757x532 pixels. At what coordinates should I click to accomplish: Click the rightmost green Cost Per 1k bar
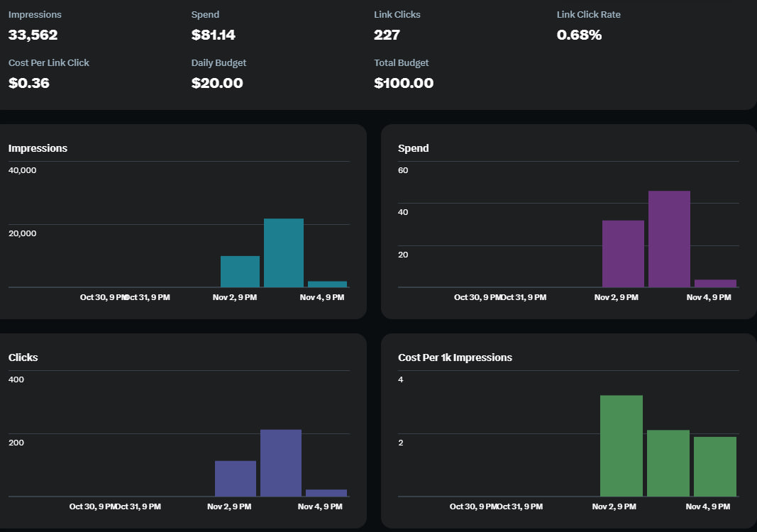(715, 466)
